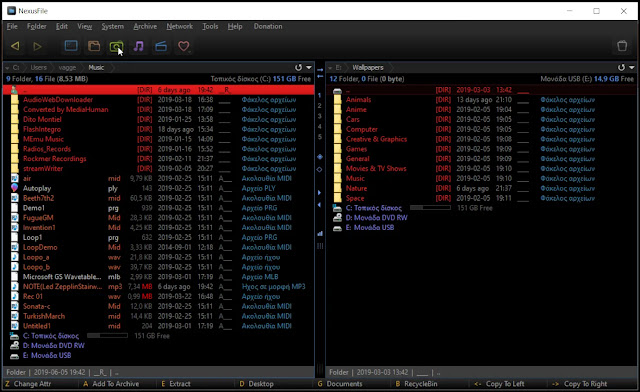Click the hollow diamond icon in middle strip
The width and height of the screenshot is (640, 392).
click(x=320, y=169)
